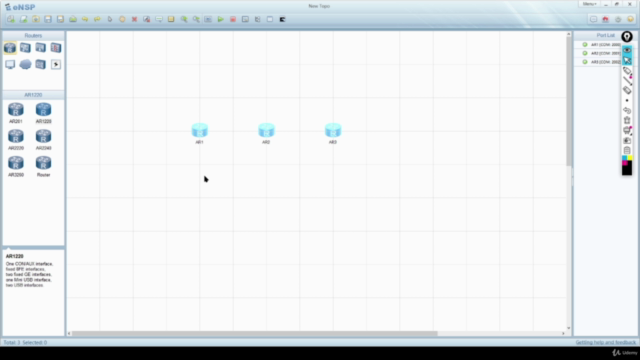Open the Settings gear icon
The image size is (640, 360).
(618, 19)
